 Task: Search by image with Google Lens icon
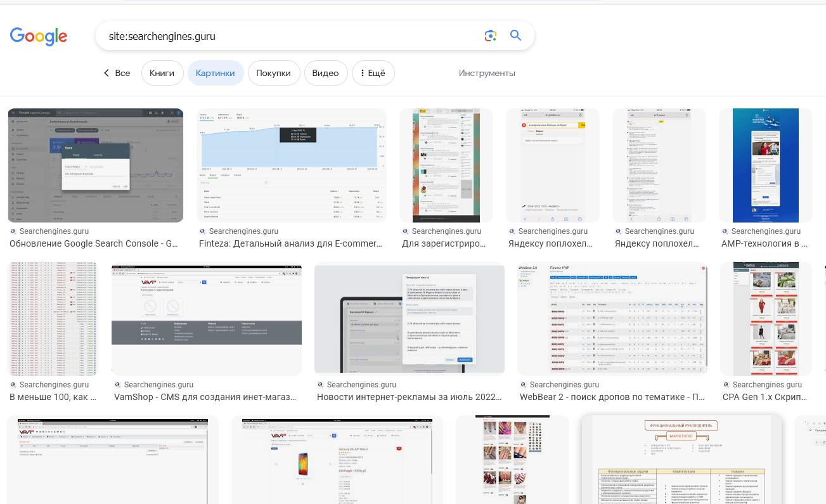click(x=491, y=36)
